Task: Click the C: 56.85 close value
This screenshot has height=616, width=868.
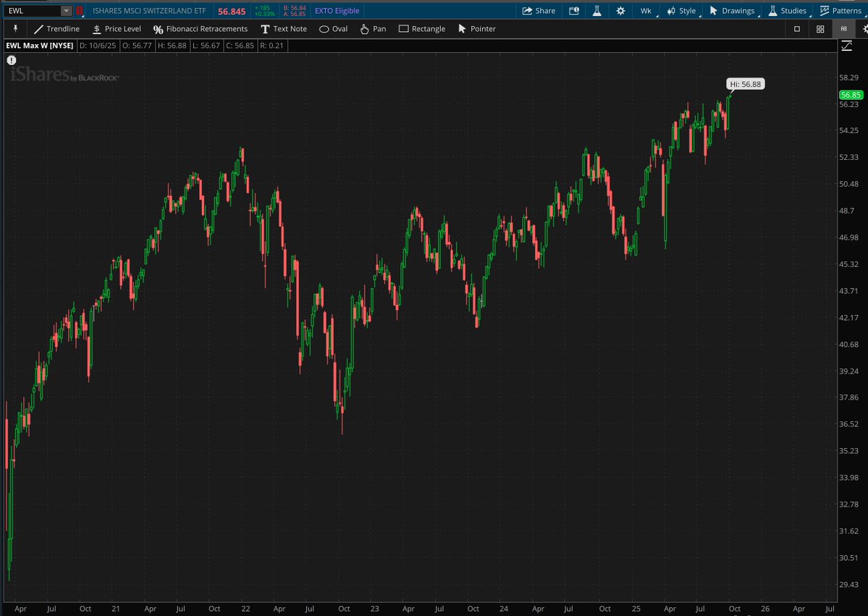Action: click(239, 46)
